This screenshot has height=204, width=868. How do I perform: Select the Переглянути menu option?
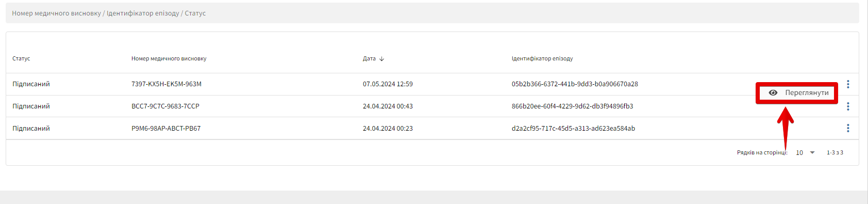click(x=797, y=93)
